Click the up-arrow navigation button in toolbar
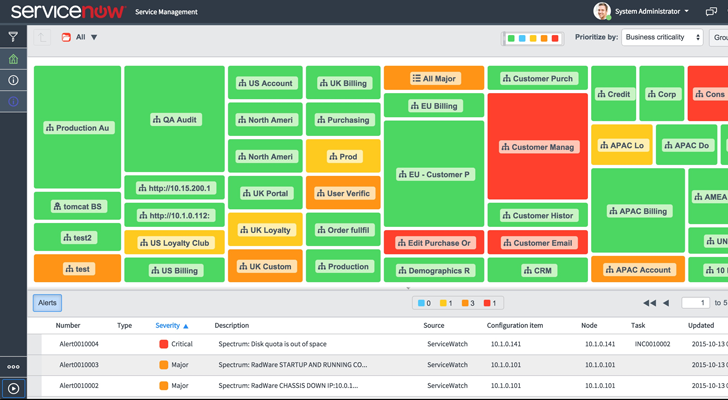728x400 pixels. point(42,38)
